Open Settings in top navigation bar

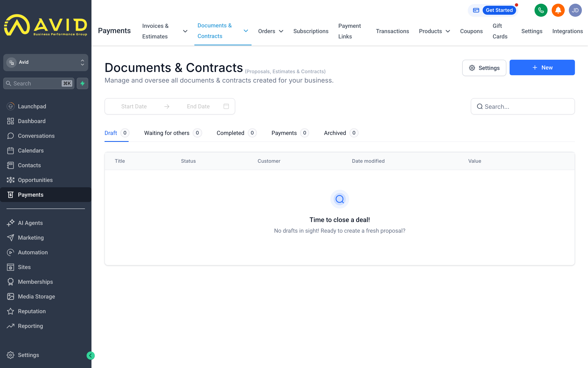[x=532, y=31]
